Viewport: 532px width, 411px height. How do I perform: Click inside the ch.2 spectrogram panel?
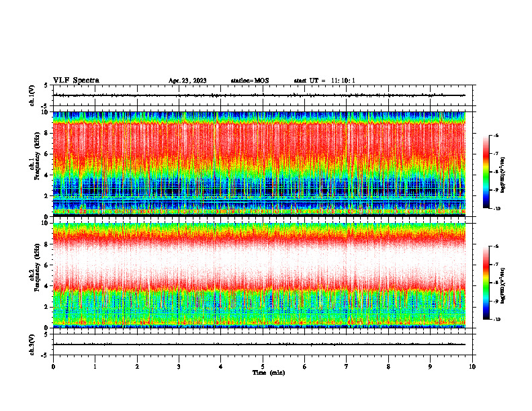point(259,275)
